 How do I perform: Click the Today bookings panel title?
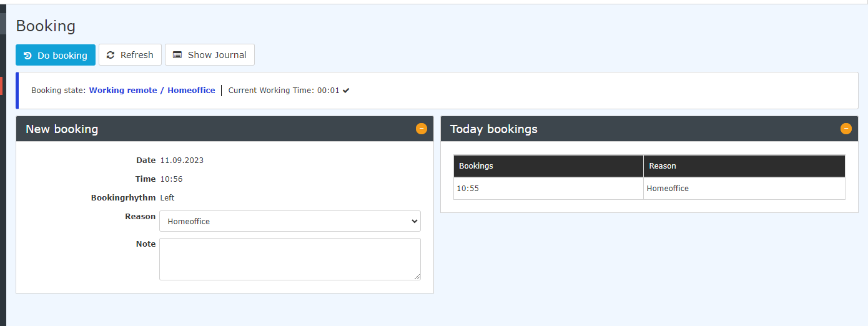click(x=494, y=129)
